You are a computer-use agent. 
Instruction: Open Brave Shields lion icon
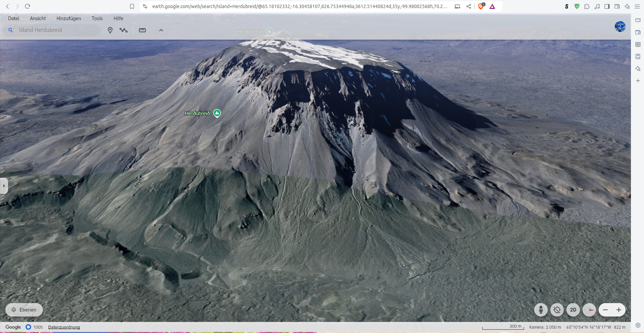[x=481, y=6]
